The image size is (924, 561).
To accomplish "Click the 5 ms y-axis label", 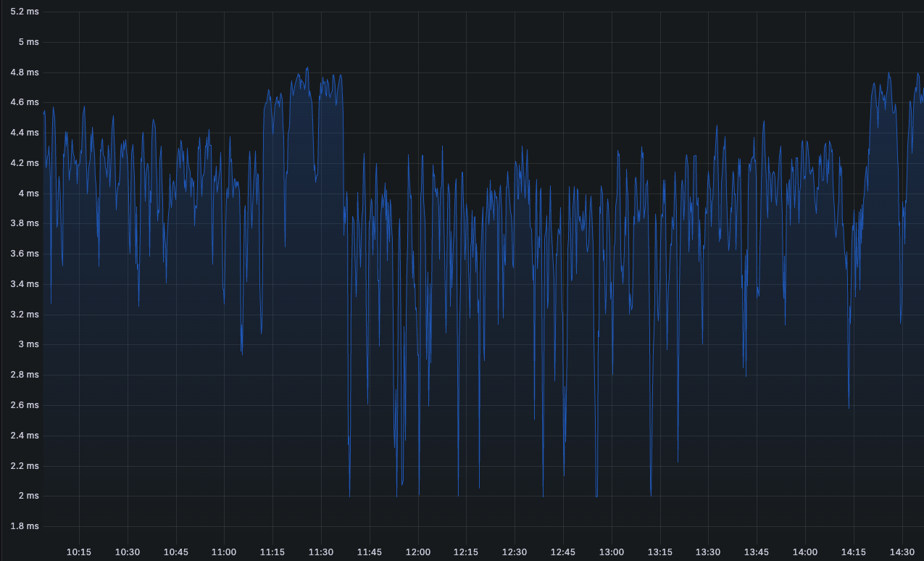I will pos(28,42).
